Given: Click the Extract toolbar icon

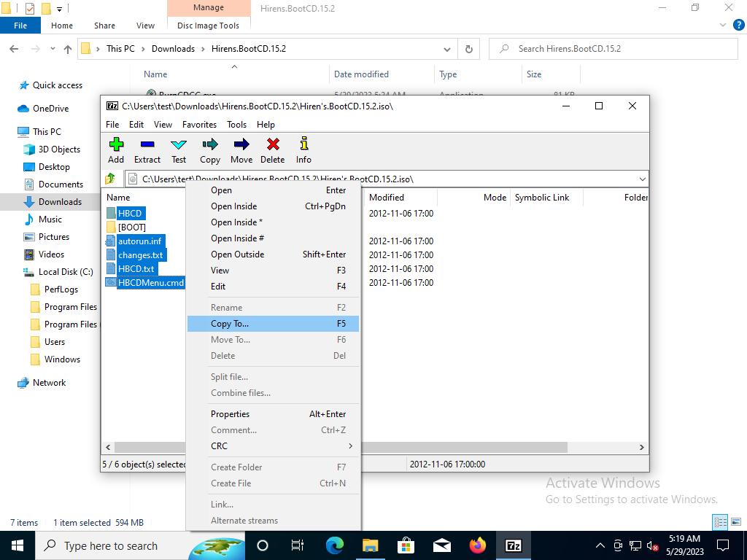Looking at the screenshot, I should tap(147, 150).
